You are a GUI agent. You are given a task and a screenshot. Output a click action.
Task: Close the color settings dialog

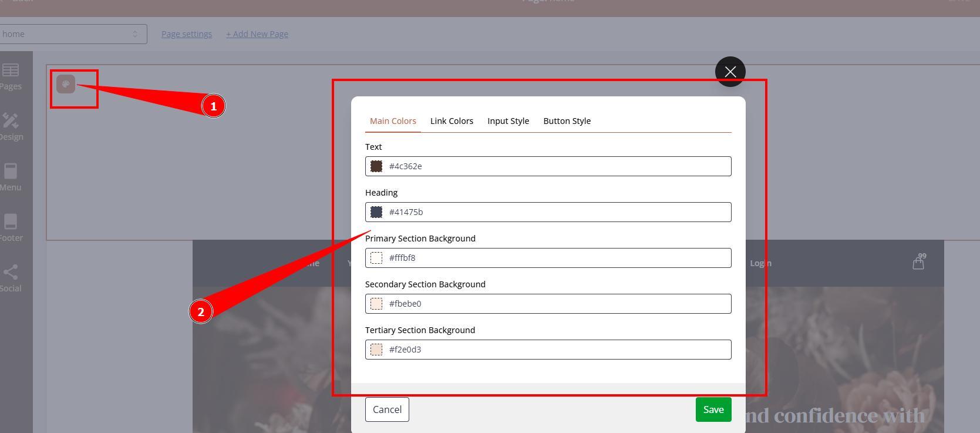pyautogui.click(x=730, y=72)
